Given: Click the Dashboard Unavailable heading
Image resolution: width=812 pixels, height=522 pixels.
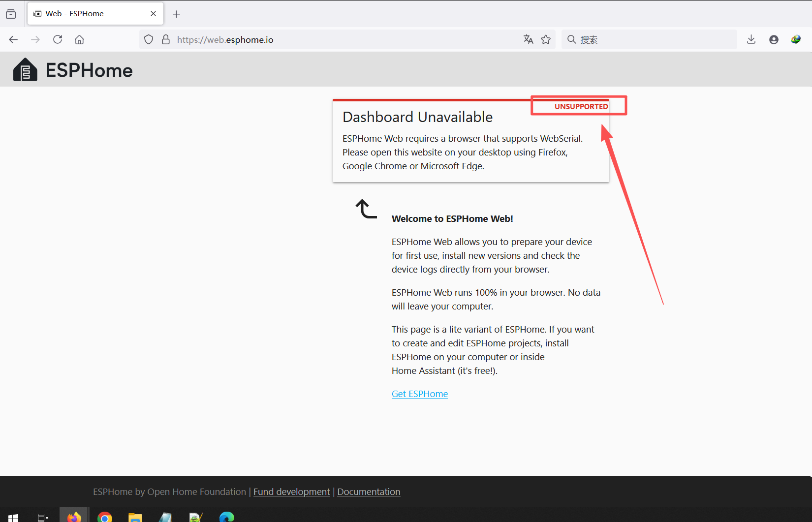Looking at the screenshot, I should pos(417,117).
